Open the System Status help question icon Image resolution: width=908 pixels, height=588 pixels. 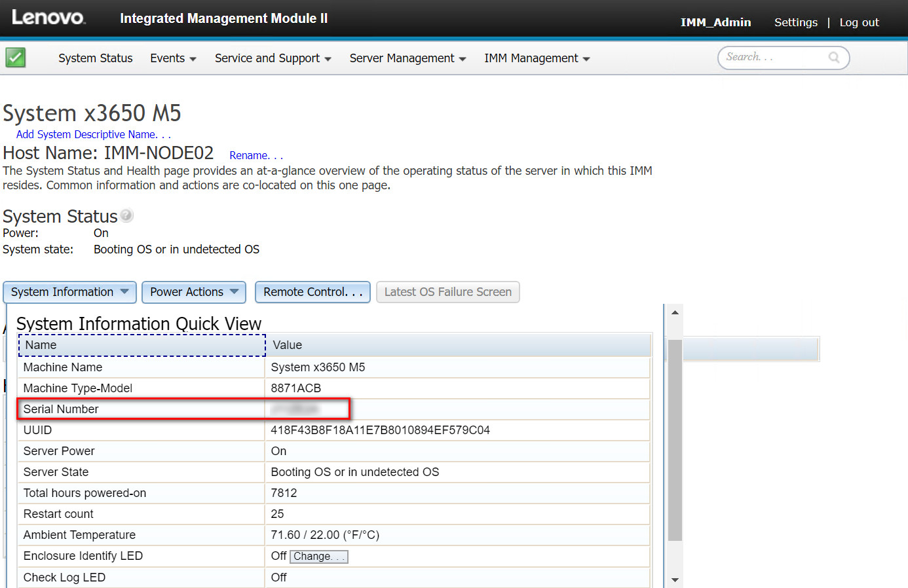[x=127, y=215]
